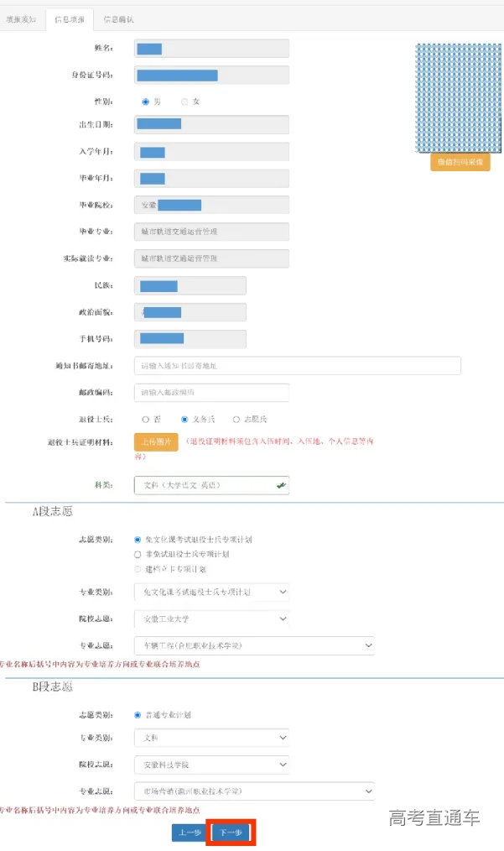This screenshot has height=851, width=504.
Task: Expand dropdown showing 安徽科技学院
Action: click(x=211, y=765)
